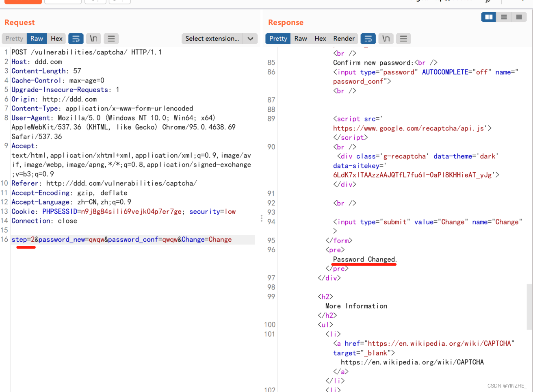Switch to top-bottom stacked layout
Image resolution: width=533 pixels, height=392 pixels.
coord(504,17)
